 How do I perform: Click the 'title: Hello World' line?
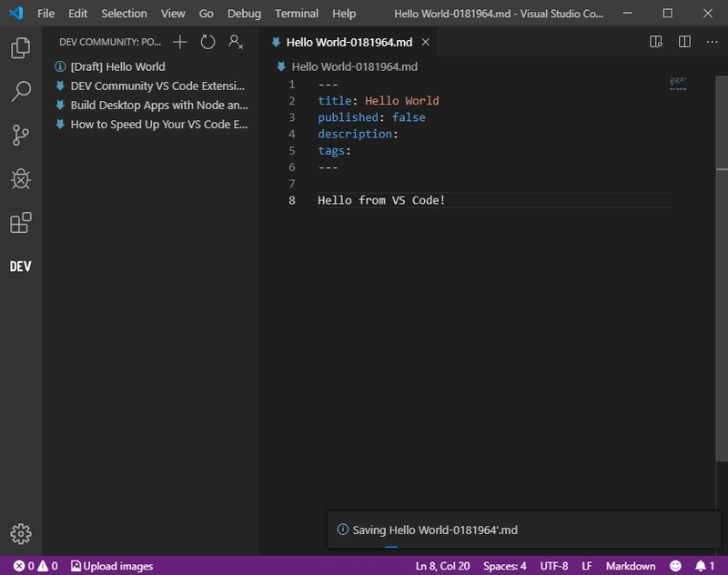point(378,101)
